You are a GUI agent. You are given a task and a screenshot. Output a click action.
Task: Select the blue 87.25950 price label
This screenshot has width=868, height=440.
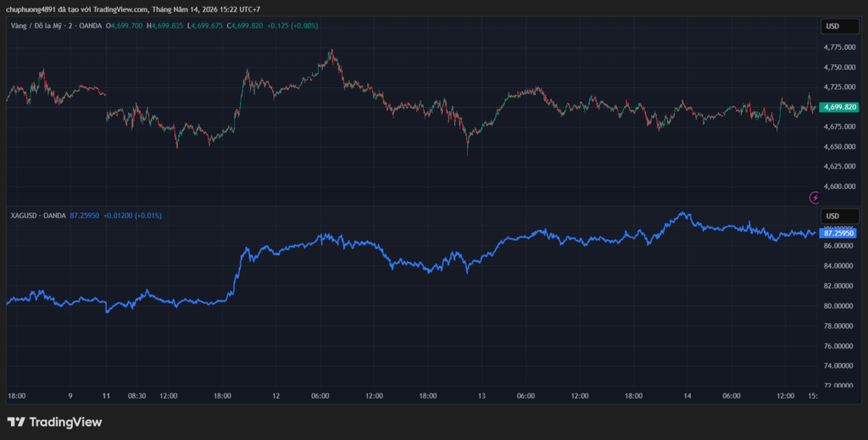837,233
